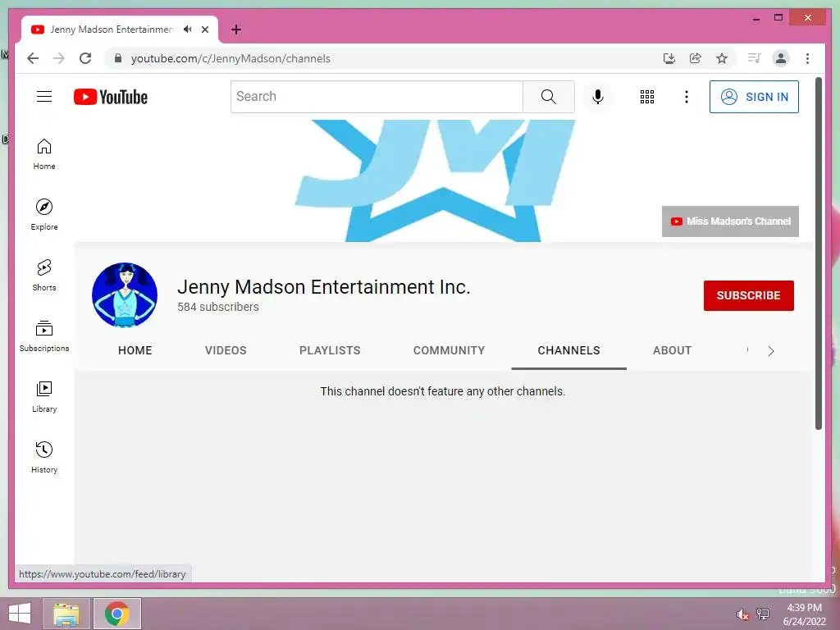Click the magnifying glass search button
Screen dimensions: 840x630
(549, 97)
